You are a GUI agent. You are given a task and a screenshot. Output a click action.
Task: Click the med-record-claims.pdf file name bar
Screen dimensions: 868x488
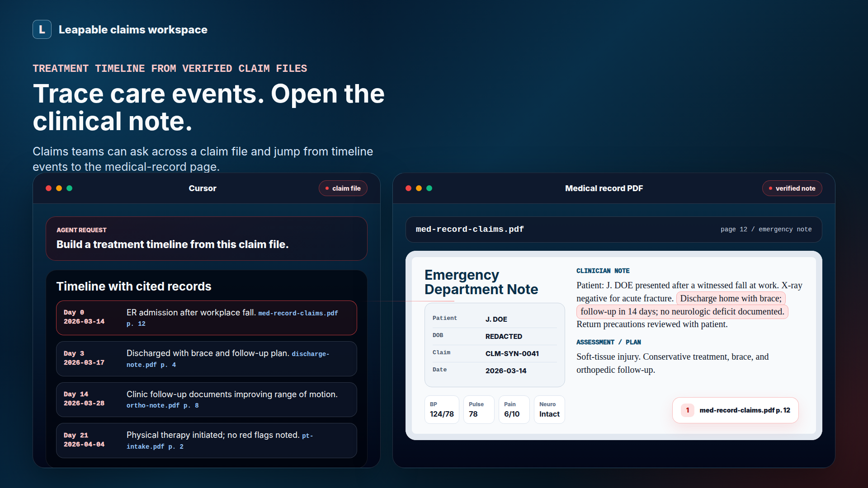[613, 230]
